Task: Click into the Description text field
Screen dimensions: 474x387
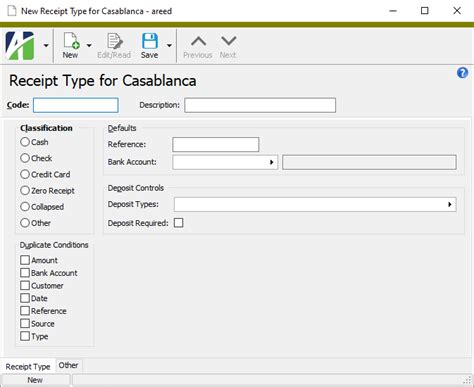Action: [260, 105]
